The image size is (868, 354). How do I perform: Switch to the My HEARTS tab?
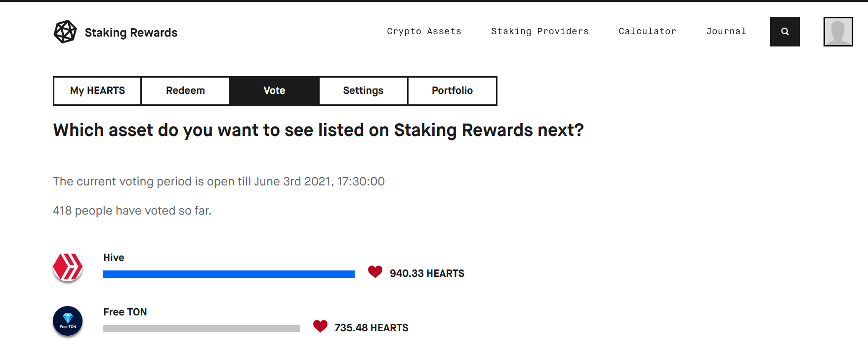[97, 91]
